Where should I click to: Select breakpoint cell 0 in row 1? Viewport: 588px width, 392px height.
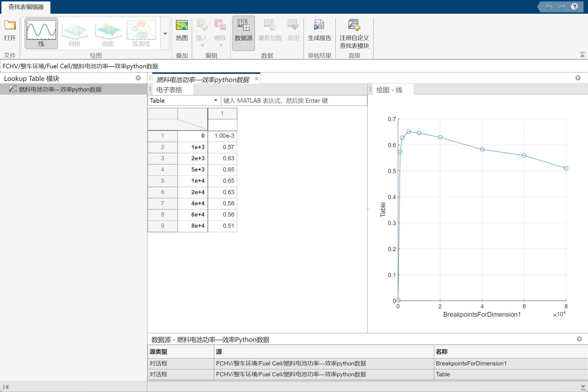pyautogui.click(x=192, y=136)
